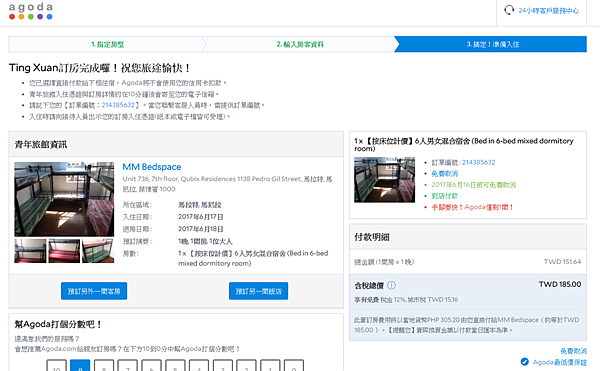Image resolution: width=600 pixels, height=371 pixels.
Task: Click the 預訂另一間旅店 button
Action: [x=259, y=291]
